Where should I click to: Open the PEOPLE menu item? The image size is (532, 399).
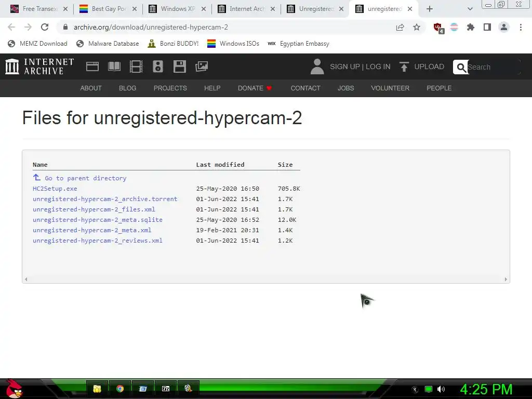(439, 88)
